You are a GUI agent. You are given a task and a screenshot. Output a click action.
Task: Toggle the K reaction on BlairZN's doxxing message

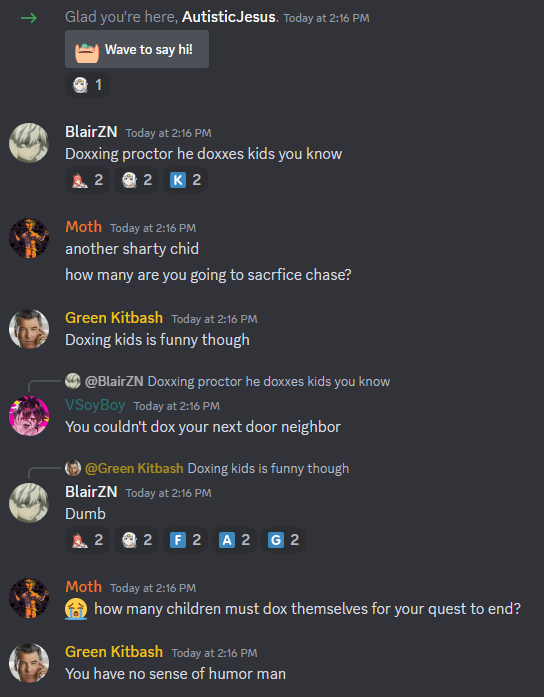[x=185, y=180]
